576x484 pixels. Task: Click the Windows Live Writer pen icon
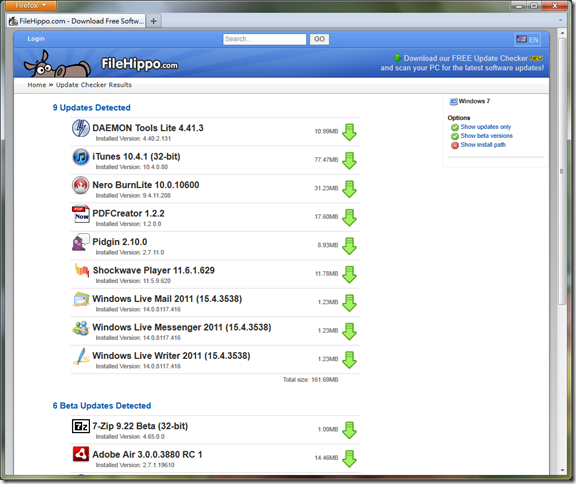(81, 356)
